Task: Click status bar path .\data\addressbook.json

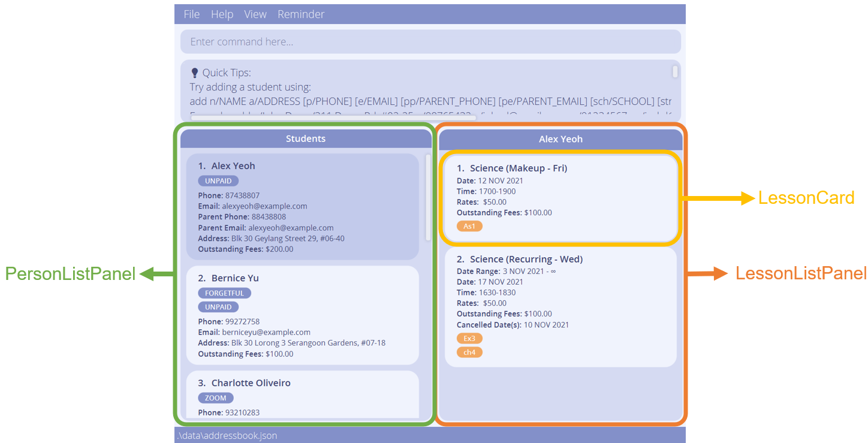Action: pos(227,436)
